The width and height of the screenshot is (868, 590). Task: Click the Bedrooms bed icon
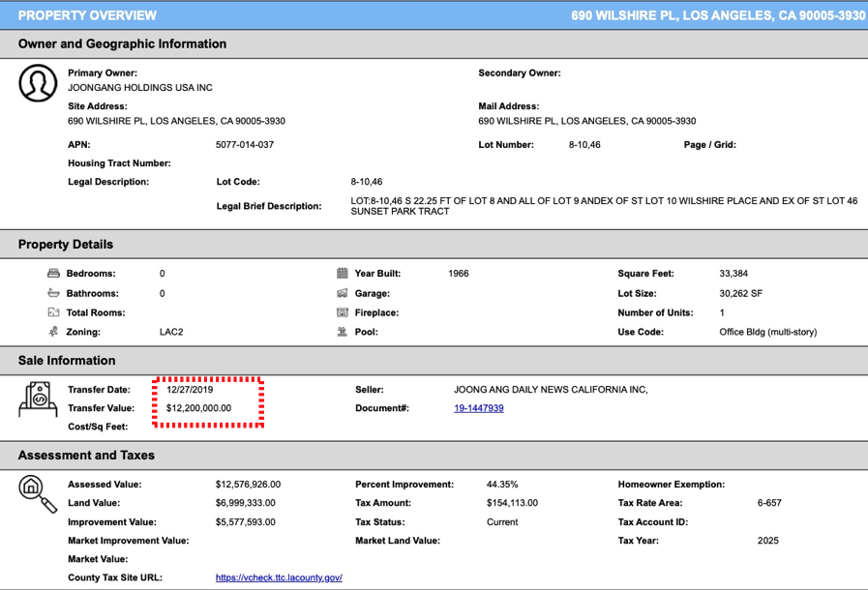[x=53, y=274]
